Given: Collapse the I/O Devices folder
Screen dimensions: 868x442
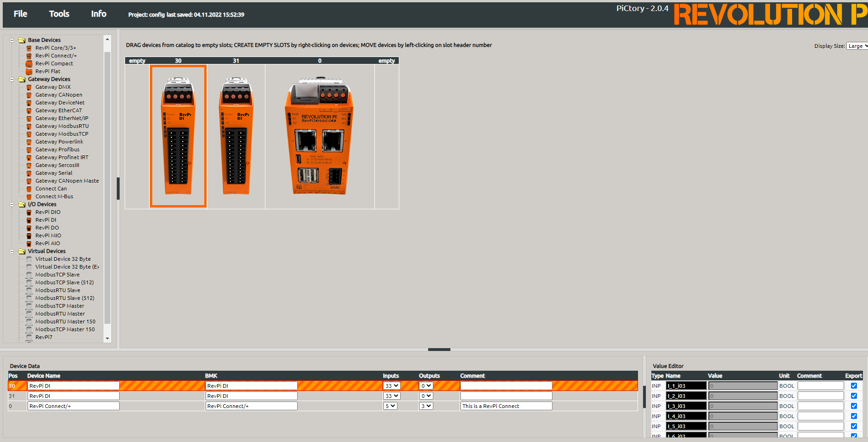Looking at the screenshot, I should pyautogui.click(x=12, y=204).
